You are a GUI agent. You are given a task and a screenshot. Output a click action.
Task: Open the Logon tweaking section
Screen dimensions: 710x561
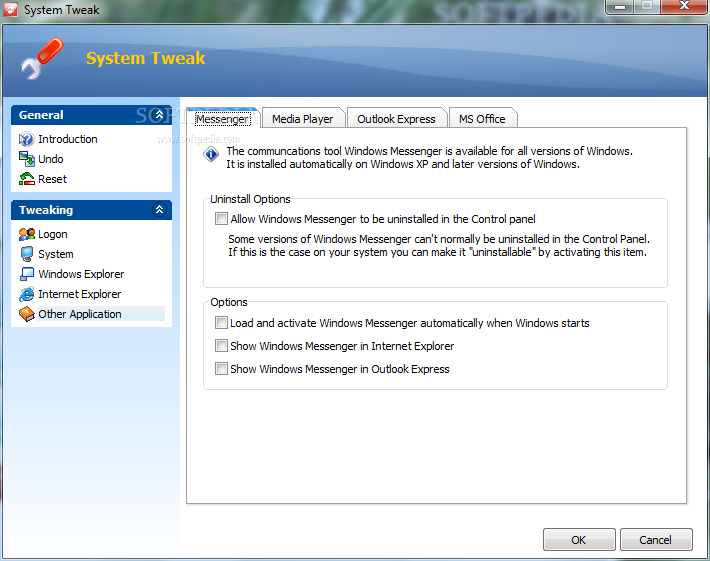[x=53, y=234]
